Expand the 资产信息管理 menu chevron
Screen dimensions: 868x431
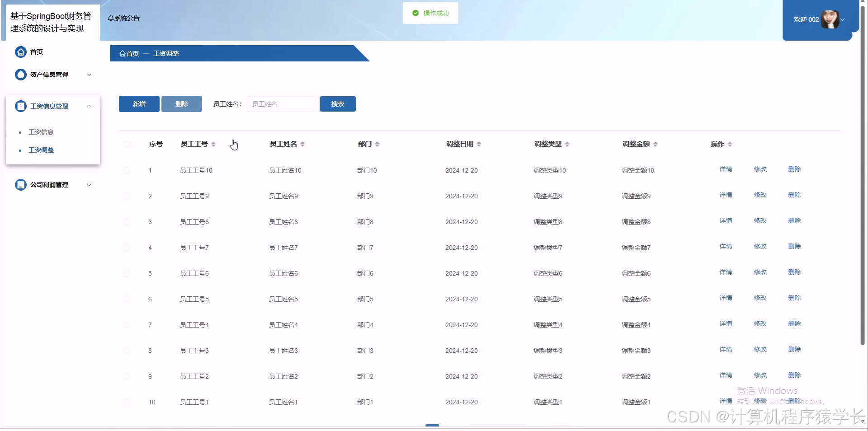(89, 75)
